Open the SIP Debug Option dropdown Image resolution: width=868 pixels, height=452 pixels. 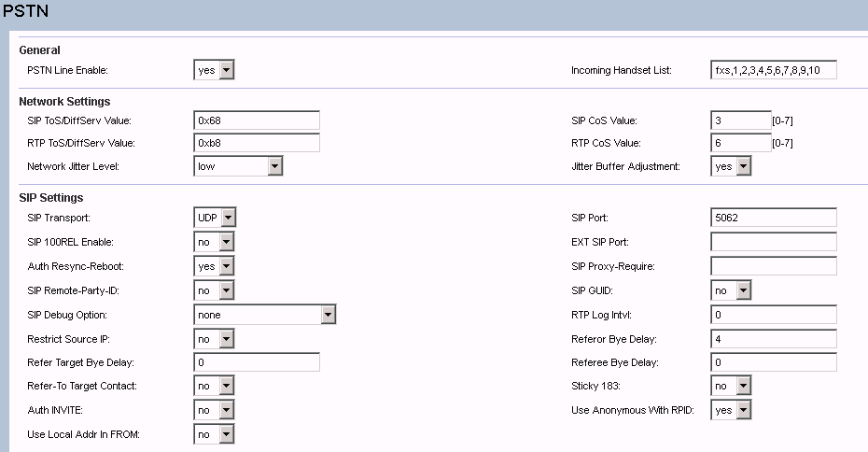(x=265, y=315)
